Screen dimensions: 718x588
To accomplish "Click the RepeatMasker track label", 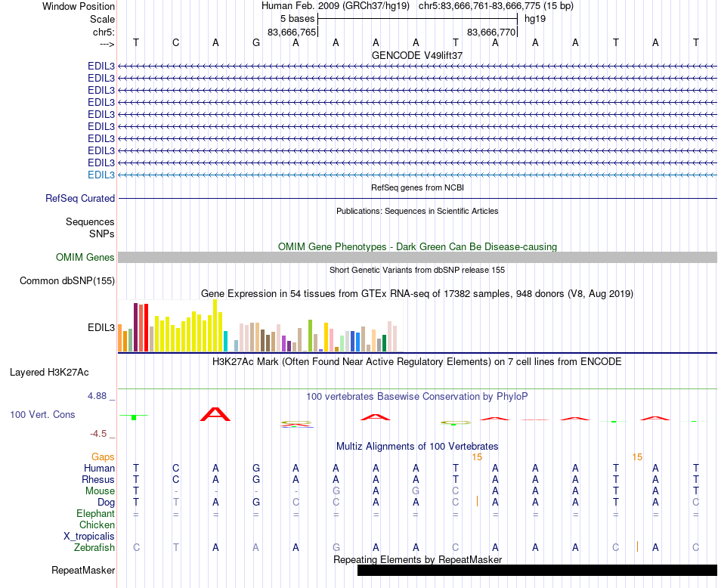I will coord(83,570).
